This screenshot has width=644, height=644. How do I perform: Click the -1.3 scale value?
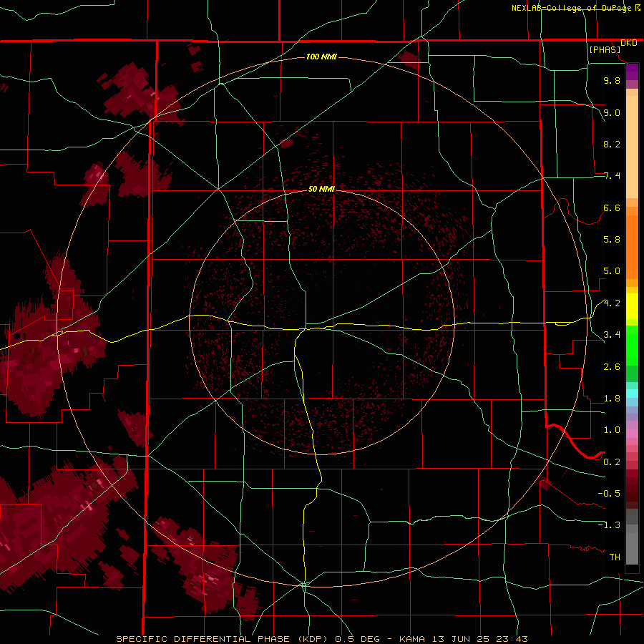[609, 525]
